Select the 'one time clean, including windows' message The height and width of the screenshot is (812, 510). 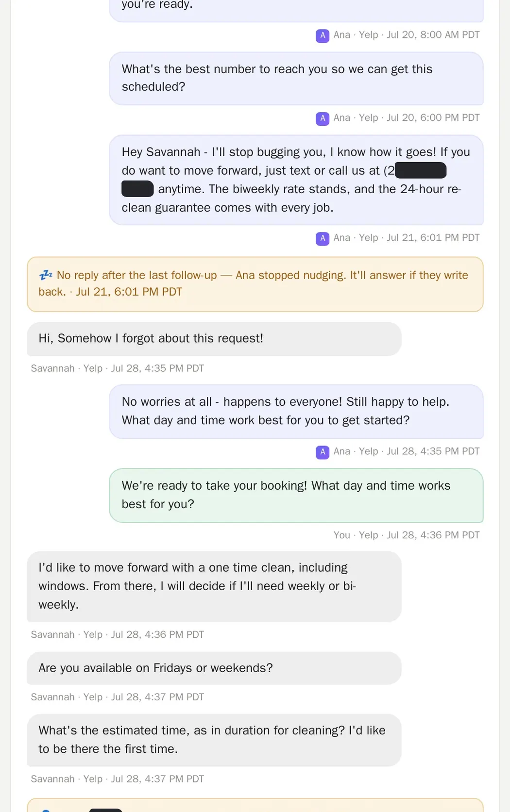[x=214, y=586]
